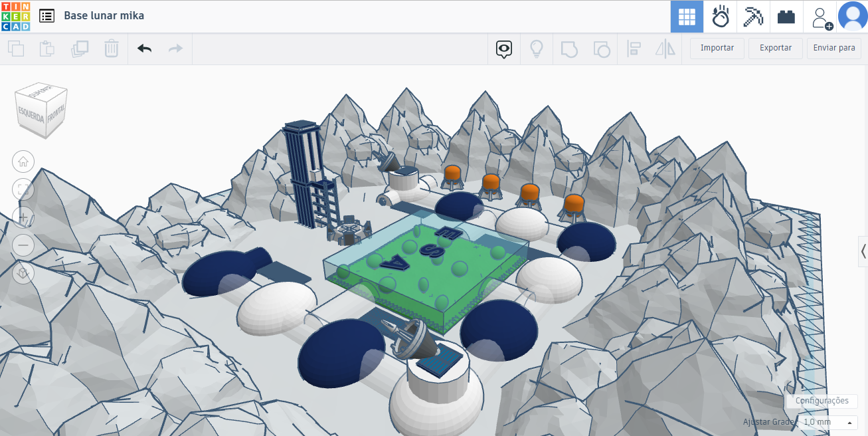Click the Importar button
Image resolution: width=868 pixels, height=436 pixels.
(717, 49)
